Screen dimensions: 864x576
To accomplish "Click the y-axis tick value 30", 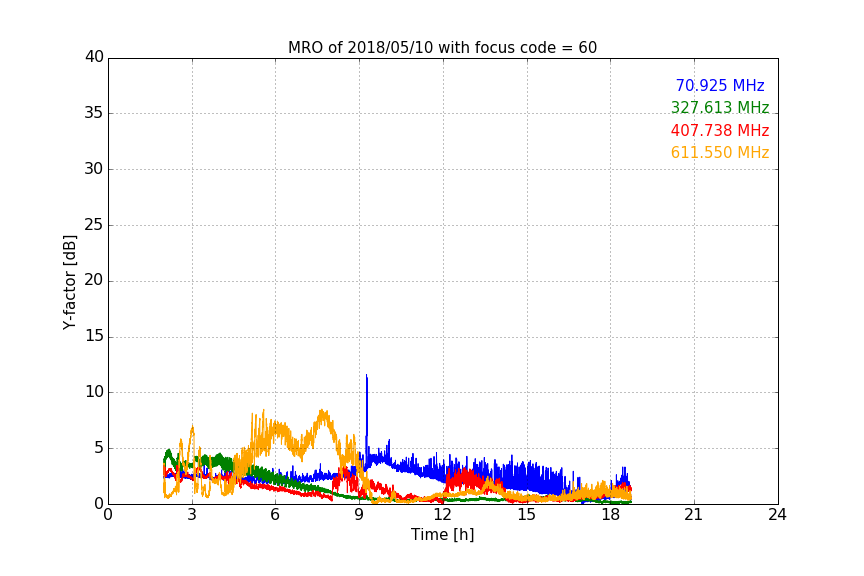I will (x=94, y=169).
